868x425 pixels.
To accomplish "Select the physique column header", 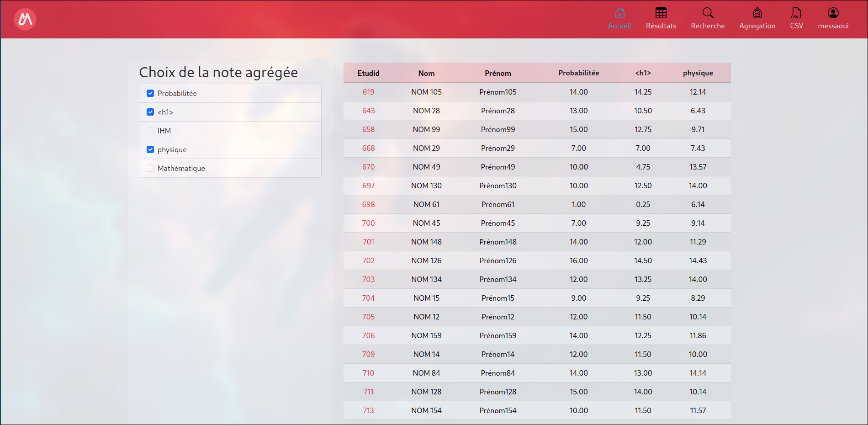I will pyautogui.click(x=698, y=73).
